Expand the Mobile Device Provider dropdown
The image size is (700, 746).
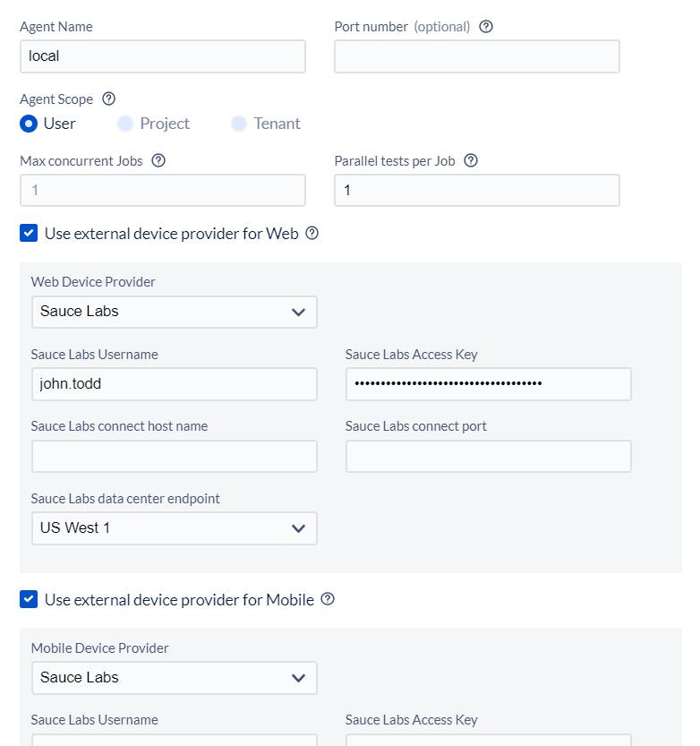pyautogui.click(x=174, y=678)
